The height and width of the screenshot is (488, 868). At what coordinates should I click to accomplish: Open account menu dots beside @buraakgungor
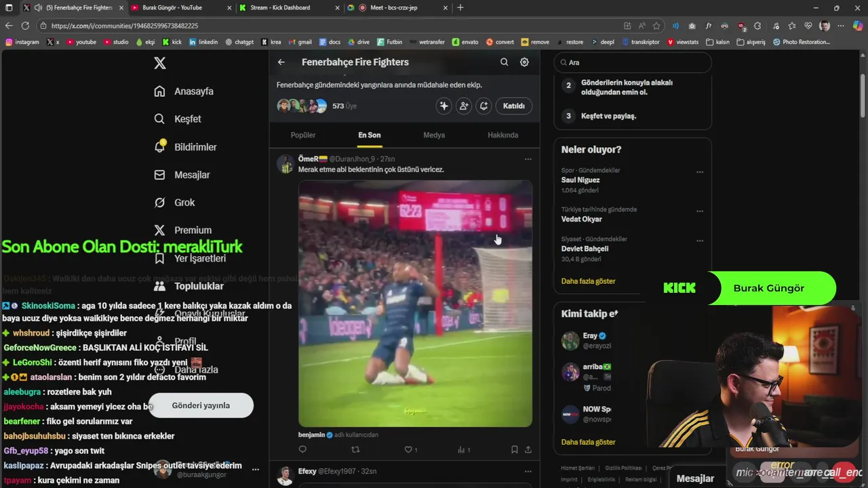coord(256,469)
